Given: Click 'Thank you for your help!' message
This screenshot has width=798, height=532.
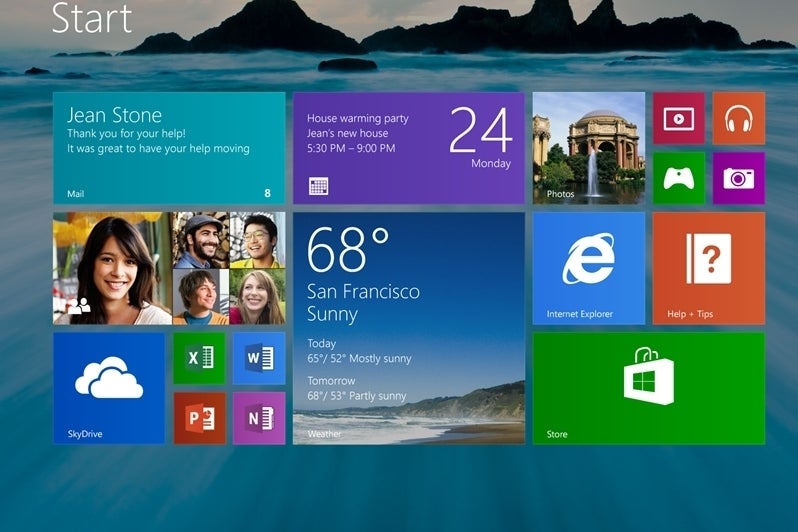Looking at the screenshot, I should pos(126,133).
